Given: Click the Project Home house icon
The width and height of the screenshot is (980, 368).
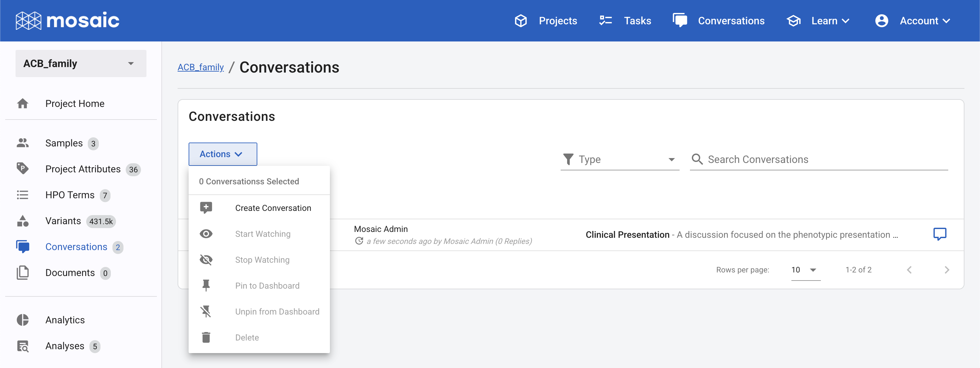Looking at the screenshot, I should coord(23,103).
